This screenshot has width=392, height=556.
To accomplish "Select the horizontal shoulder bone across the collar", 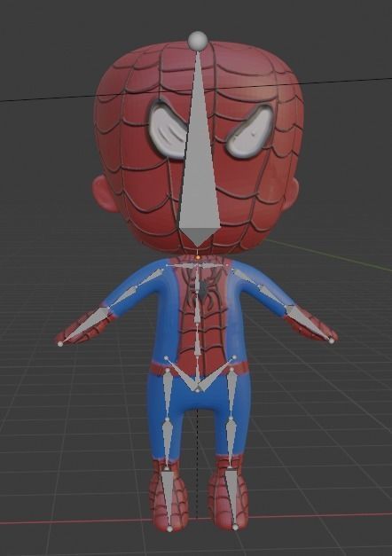I will [x=197, y=265].
